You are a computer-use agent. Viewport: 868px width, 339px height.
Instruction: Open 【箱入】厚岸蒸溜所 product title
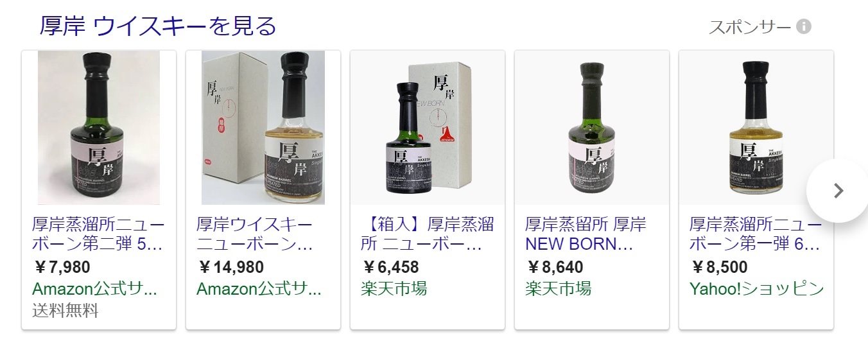428,235
